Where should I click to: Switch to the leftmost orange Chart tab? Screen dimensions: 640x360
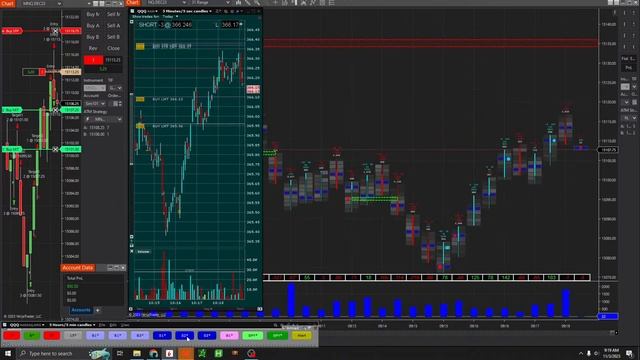point(8,3)
